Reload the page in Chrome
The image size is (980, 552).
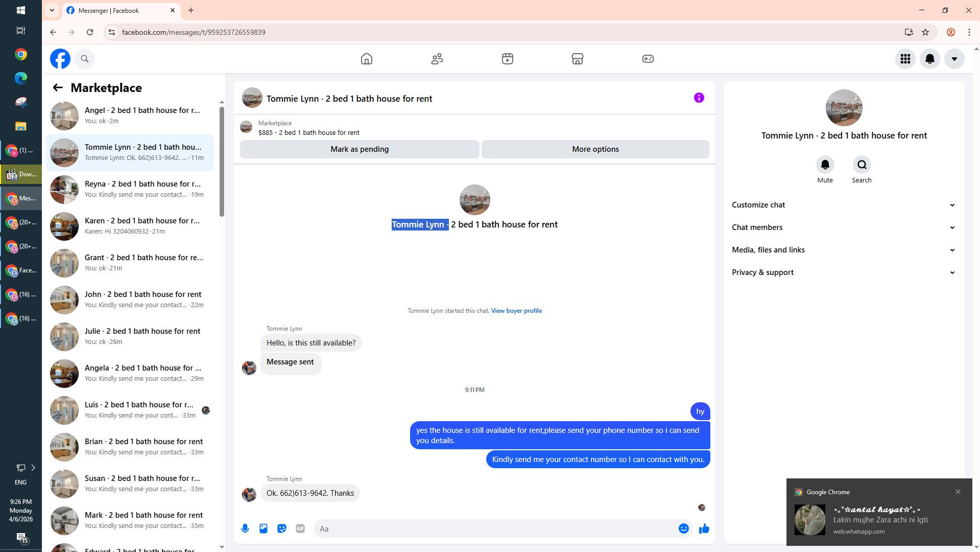(90, 32)
